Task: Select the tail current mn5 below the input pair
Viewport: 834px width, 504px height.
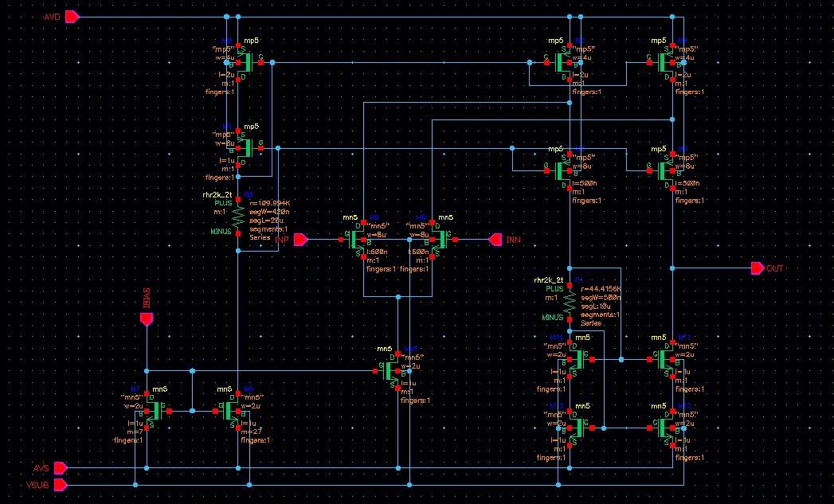Action: coord(392,371)
